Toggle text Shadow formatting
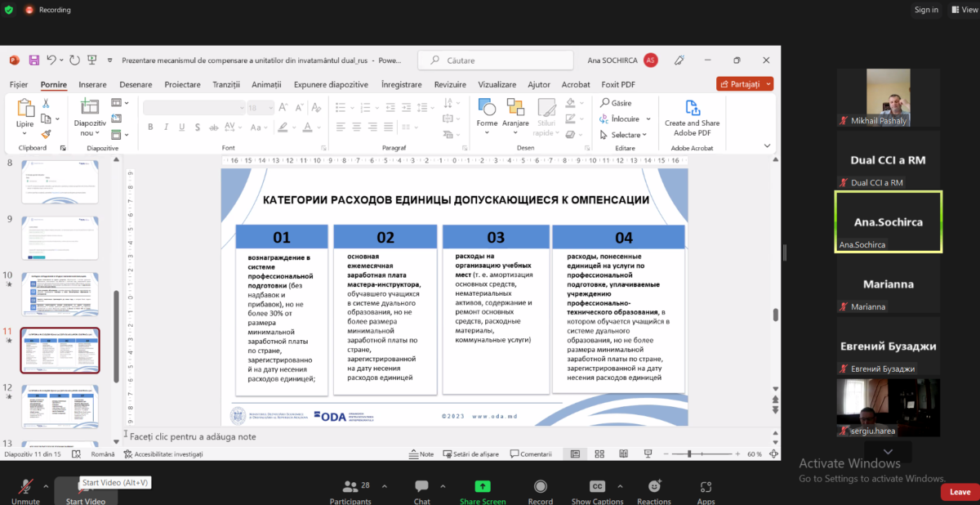Image resolution: width=980 pixels, height=505 pixels. coord(198,127)
